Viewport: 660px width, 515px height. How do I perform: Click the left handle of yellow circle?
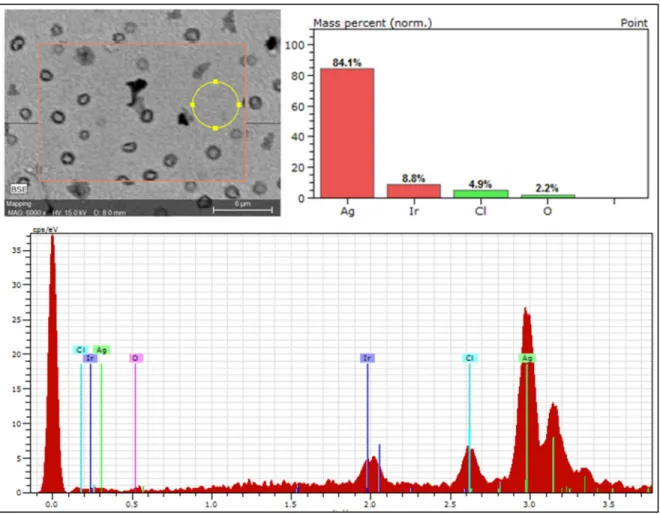pos(193,105)
